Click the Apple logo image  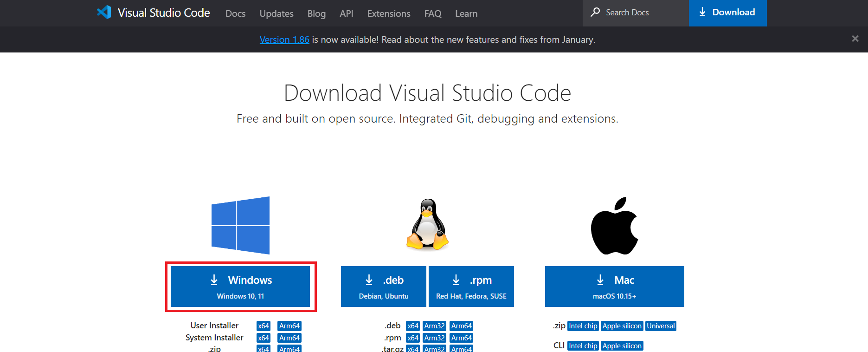click(614, 226)
